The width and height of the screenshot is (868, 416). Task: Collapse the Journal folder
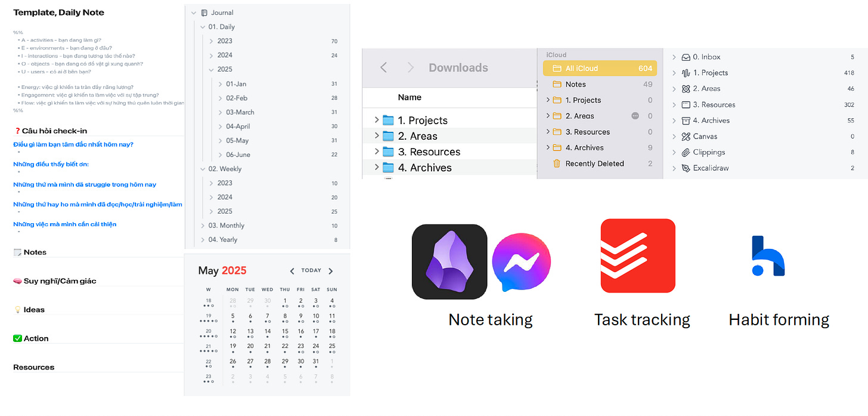pos(193,13)
